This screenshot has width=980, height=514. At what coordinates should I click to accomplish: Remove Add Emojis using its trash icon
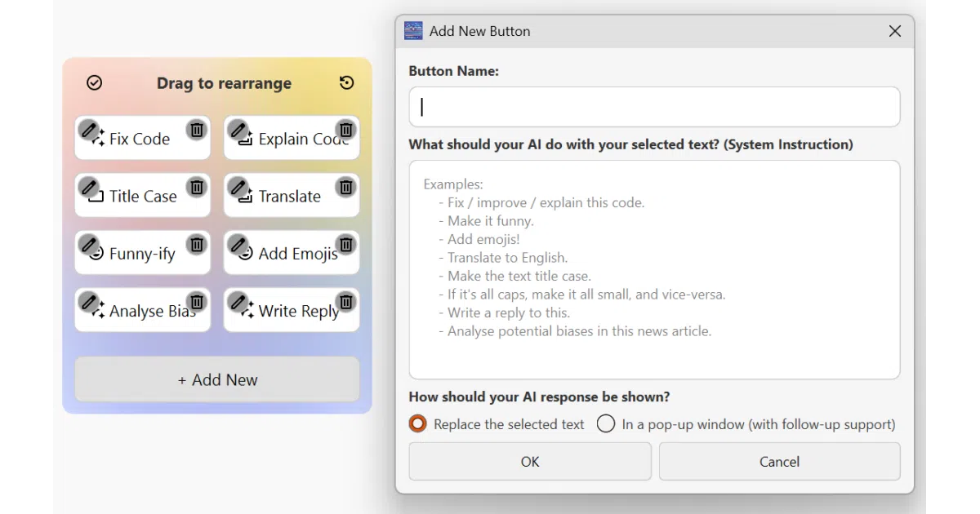point(346,244)
